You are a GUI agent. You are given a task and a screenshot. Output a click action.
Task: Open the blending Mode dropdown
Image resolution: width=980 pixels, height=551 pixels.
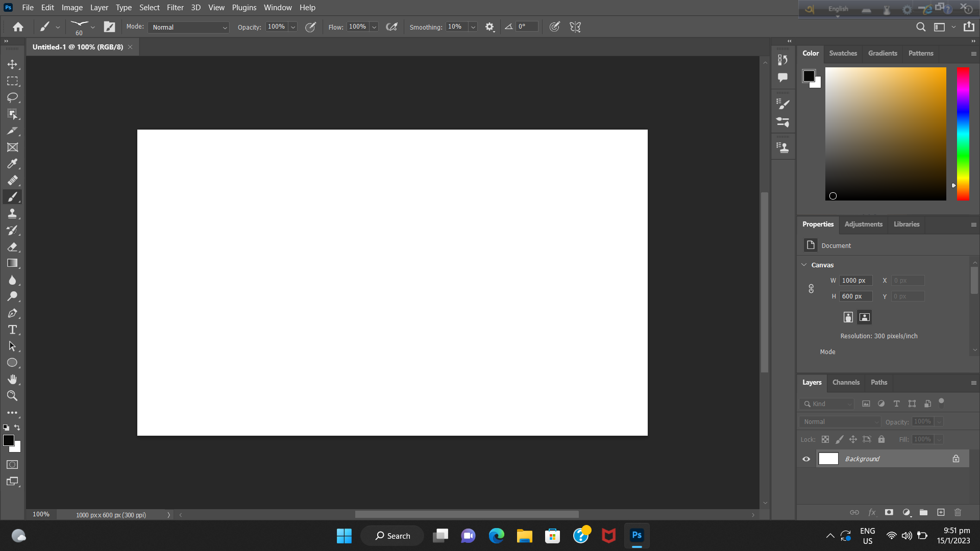188,27
